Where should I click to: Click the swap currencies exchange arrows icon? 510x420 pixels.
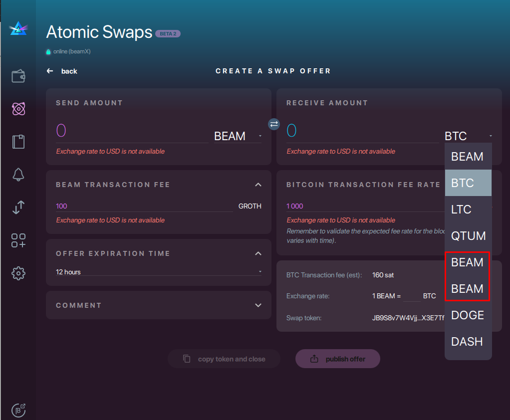[x=273, y=124]
